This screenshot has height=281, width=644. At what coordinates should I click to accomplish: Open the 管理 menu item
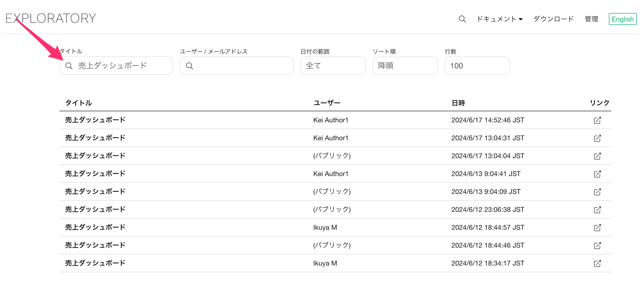click(591, 19)
